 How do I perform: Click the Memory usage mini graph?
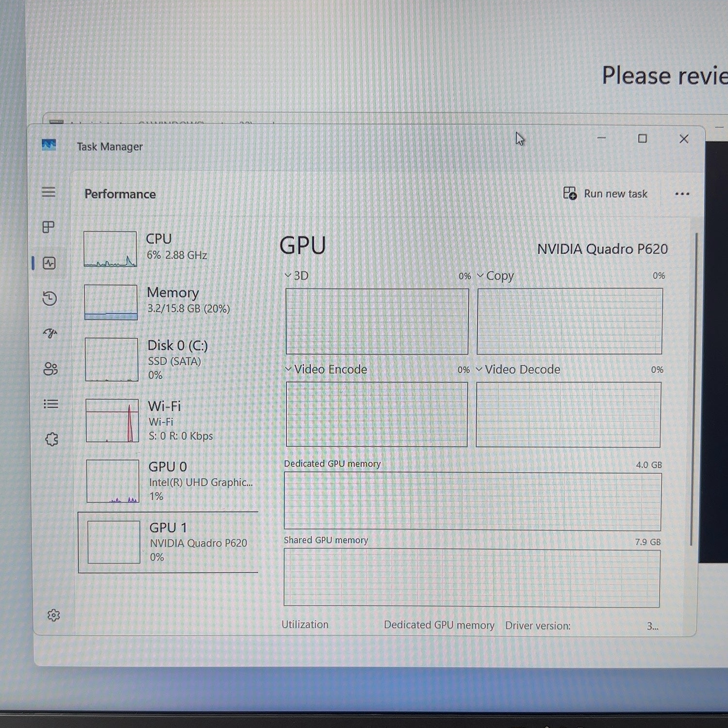click(111, 302)
